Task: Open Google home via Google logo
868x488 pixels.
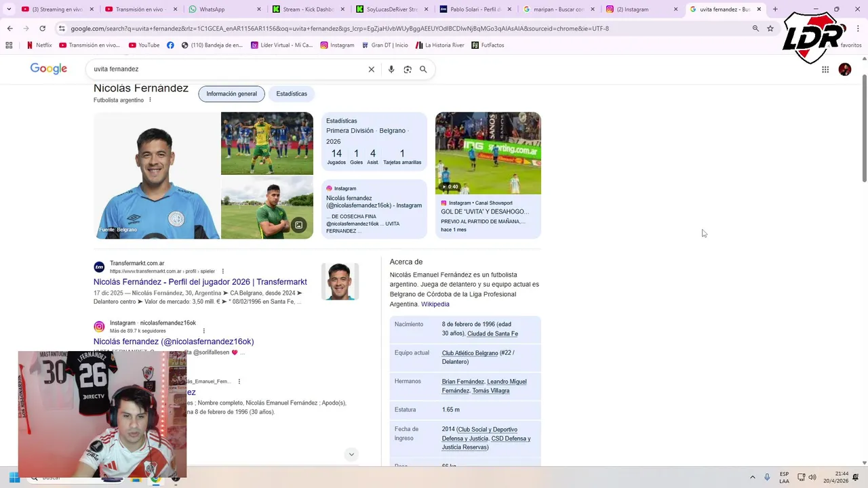Action: [x=49, y=69]
